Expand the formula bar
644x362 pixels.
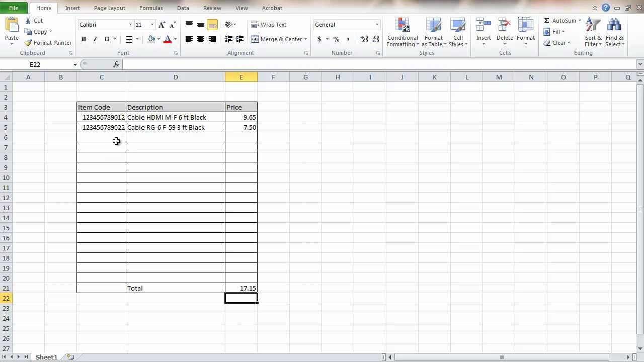640,64
